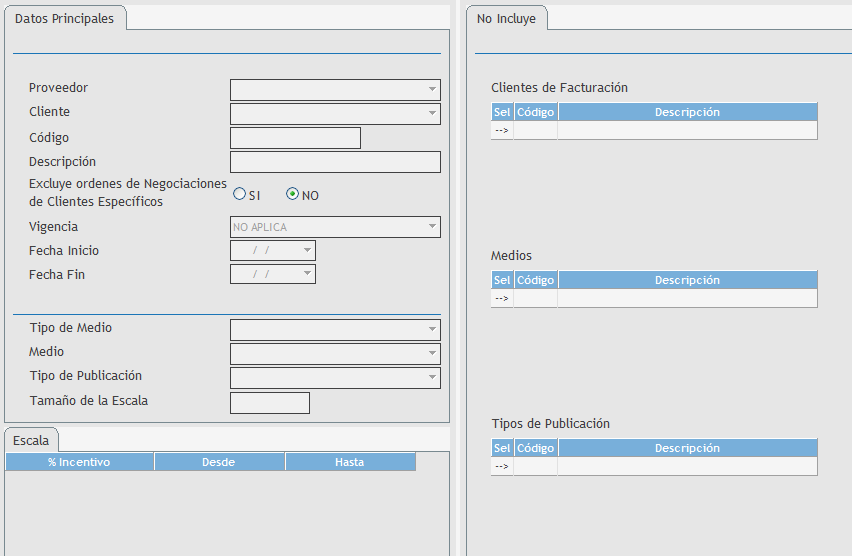
Task: Click the Tamaño de la Escala field
Action: (x=270, y=403)
